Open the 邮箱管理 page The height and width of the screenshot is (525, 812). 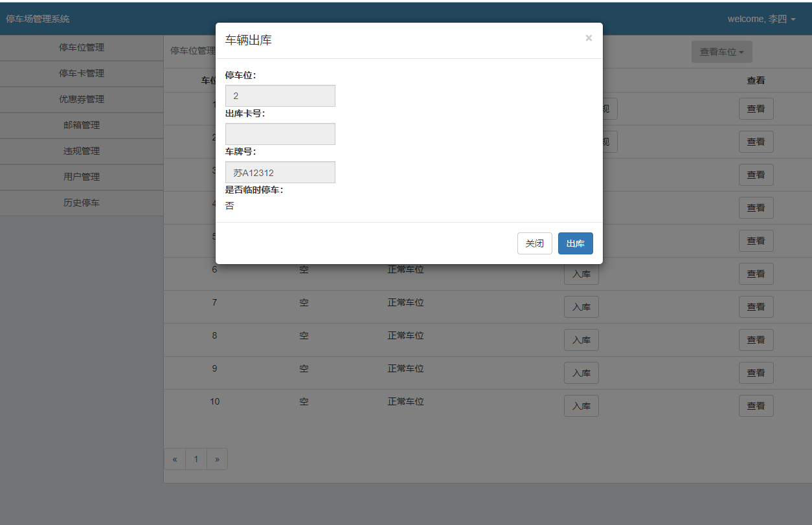[x=82, y=125]
